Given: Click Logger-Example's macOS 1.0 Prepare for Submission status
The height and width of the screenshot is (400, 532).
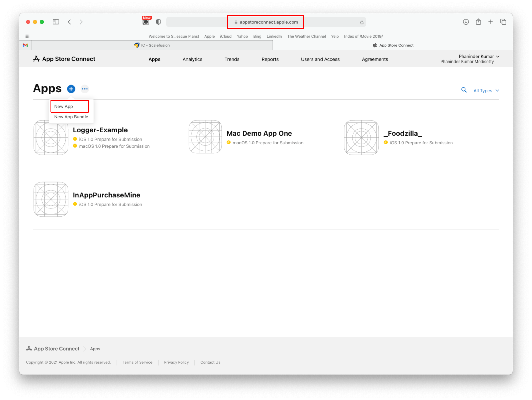Looking at the screenshot, I should point(114,146).
